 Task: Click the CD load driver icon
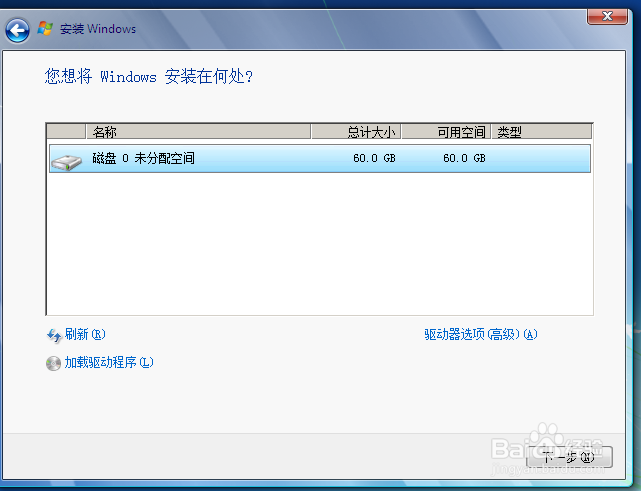tap(53, 363)
